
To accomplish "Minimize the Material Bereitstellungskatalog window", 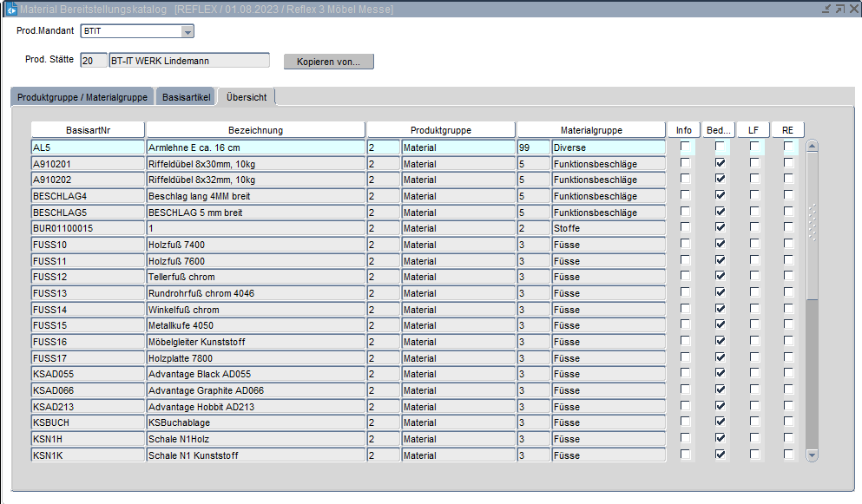I will coord(826,9).
